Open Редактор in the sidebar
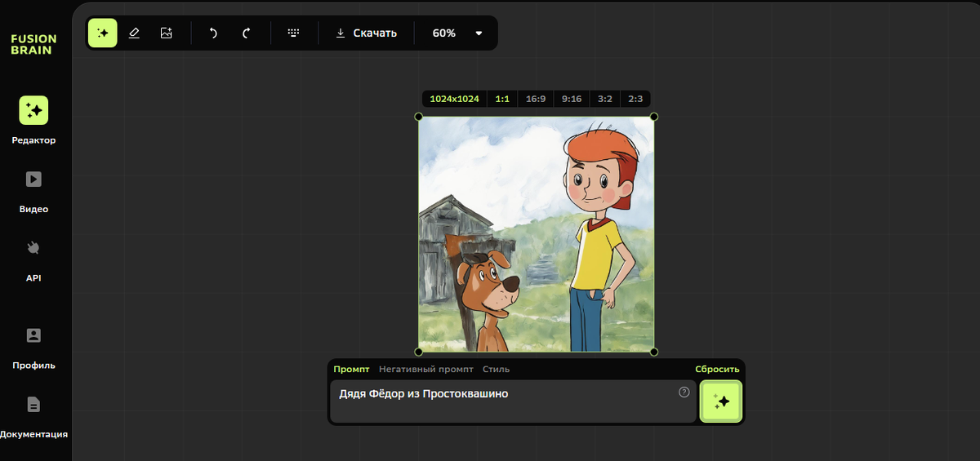This screenshot has height=461, width=980. [x=33, y=120]
